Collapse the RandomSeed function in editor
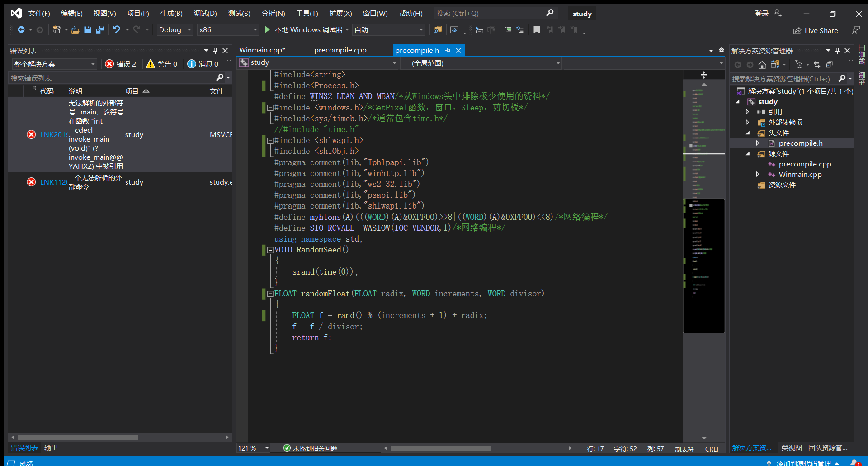Screen dimensions: 868x466 (x=270, y=250)
